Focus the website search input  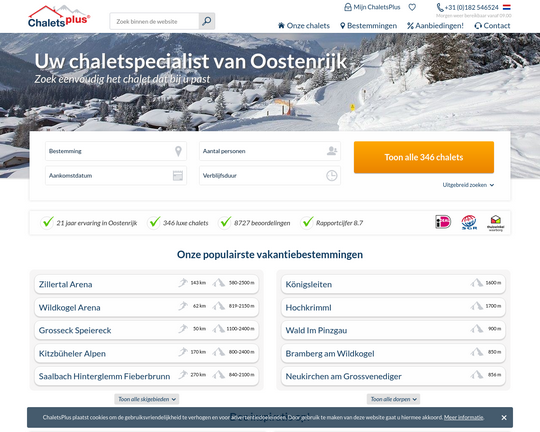154,21
